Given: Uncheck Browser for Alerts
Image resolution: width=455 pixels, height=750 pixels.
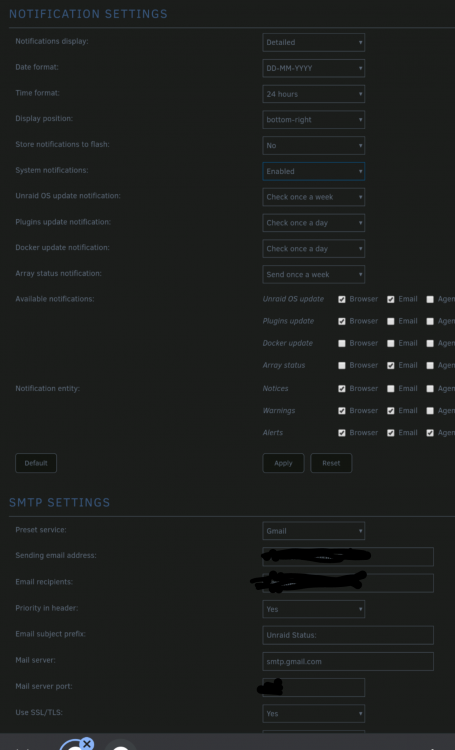Looking at the screenshot, I should pyautogui.click(x=342, y=433).
